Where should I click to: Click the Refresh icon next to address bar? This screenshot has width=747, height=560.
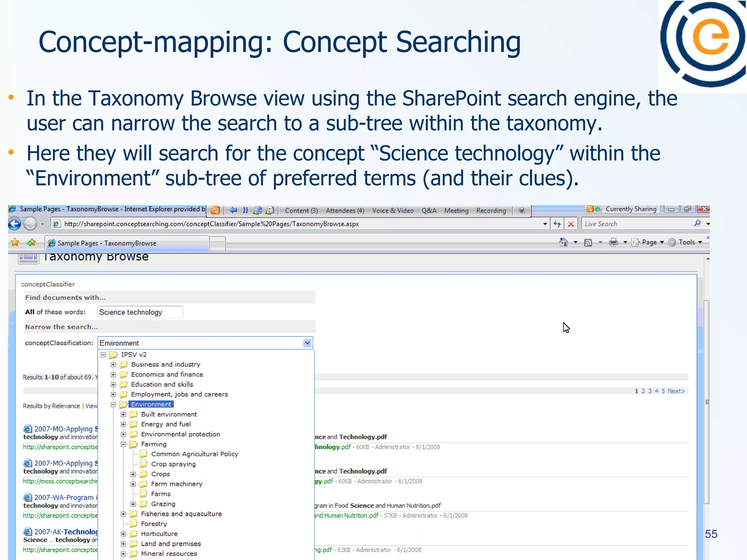[557, 224]
